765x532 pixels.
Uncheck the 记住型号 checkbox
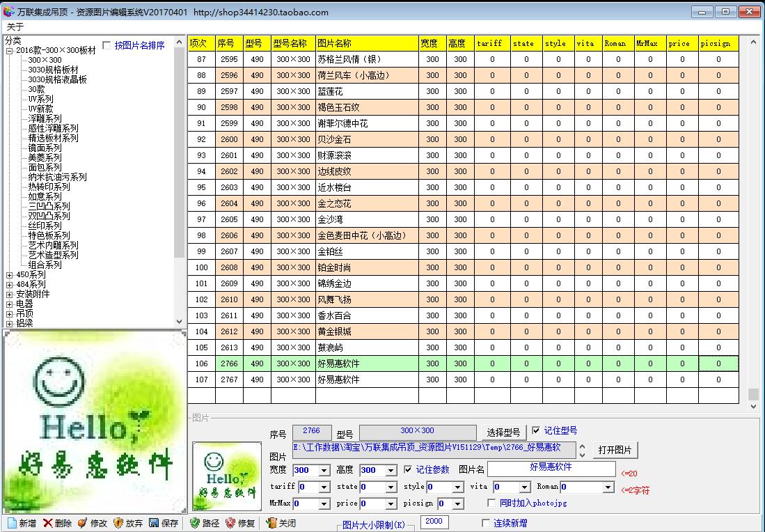[x=536, y=430]
